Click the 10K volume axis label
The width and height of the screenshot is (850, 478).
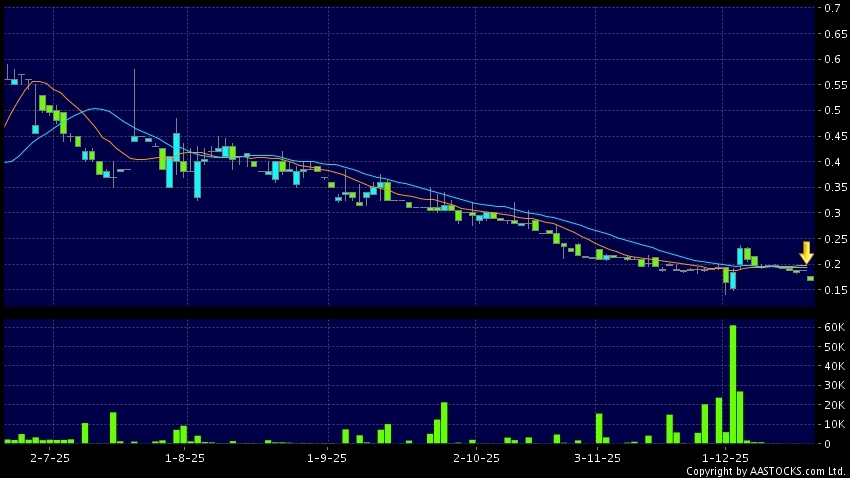click(x=834, y=423)
